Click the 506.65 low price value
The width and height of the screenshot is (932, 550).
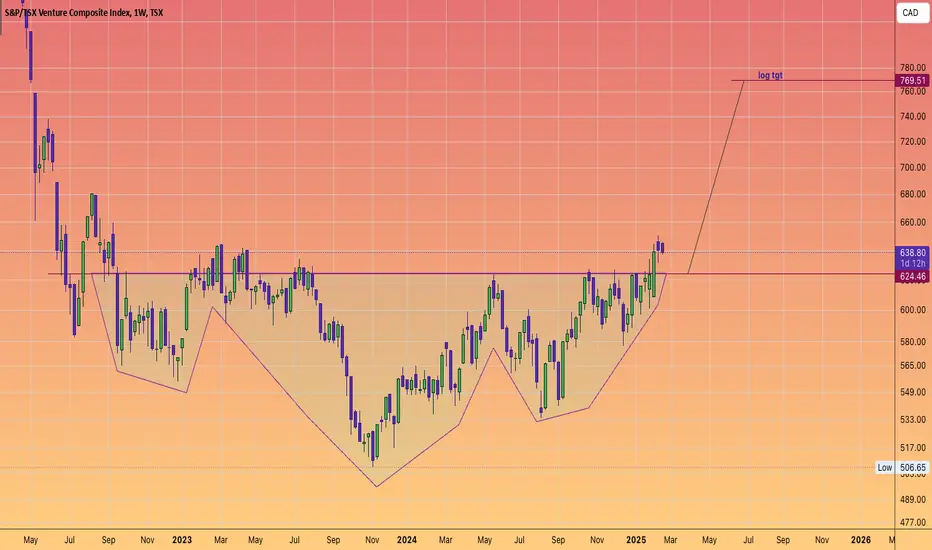click(x=912, y=468)
